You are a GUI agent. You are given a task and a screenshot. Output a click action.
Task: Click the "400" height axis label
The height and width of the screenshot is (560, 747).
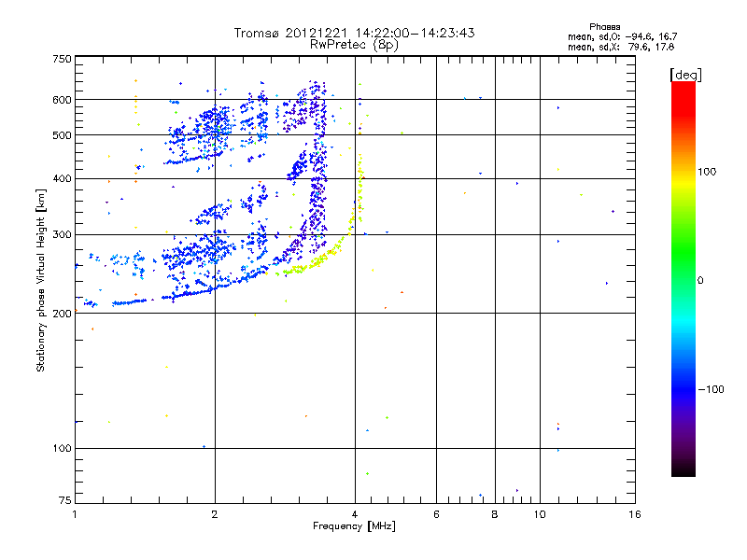62,178
